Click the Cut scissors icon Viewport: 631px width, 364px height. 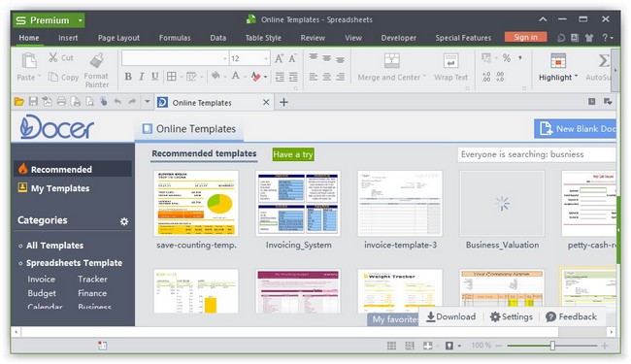click(x=52, y=57)
